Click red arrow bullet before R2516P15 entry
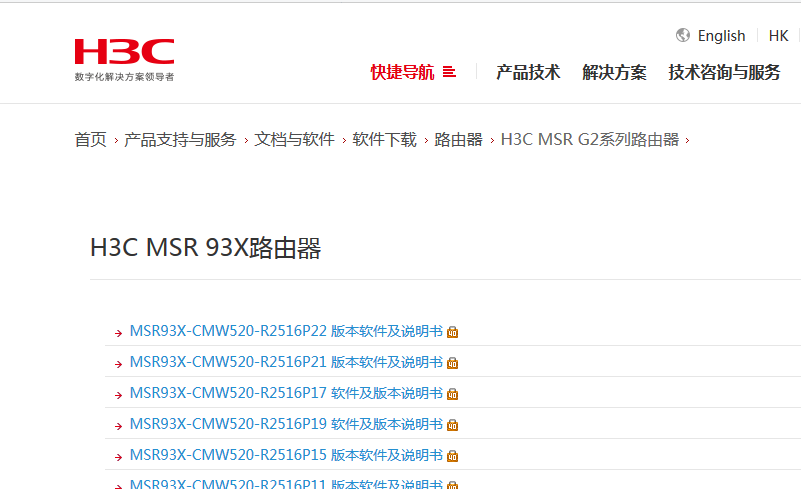The width and height of the screenshot is (801, 489). [119, 457]
